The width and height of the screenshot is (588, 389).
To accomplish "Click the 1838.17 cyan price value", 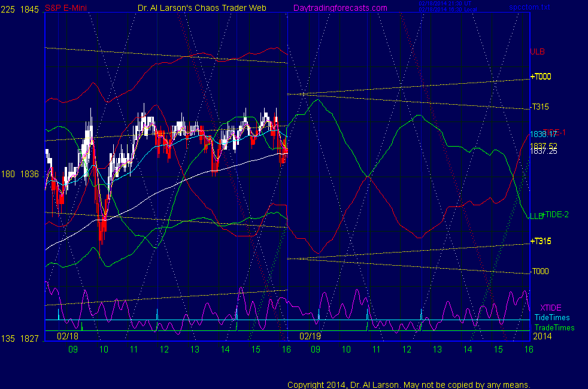I will 543,135.
